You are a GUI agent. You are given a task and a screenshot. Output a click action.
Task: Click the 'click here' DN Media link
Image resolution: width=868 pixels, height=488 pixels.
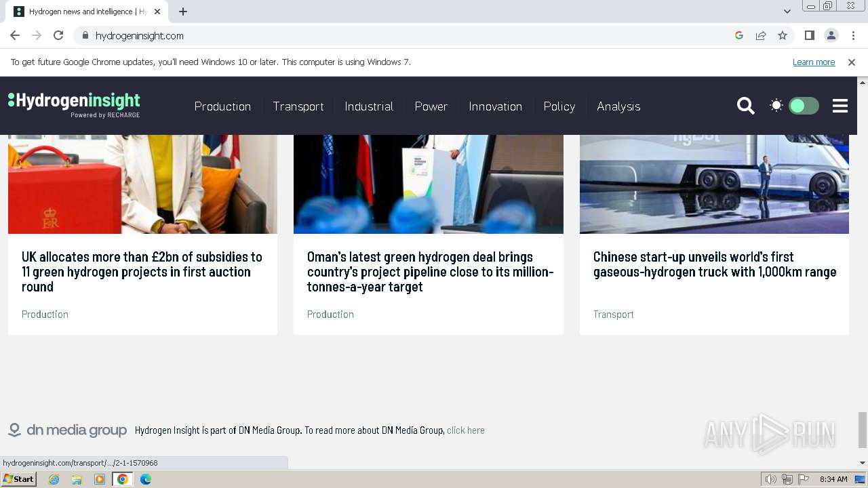coord(466,430)
